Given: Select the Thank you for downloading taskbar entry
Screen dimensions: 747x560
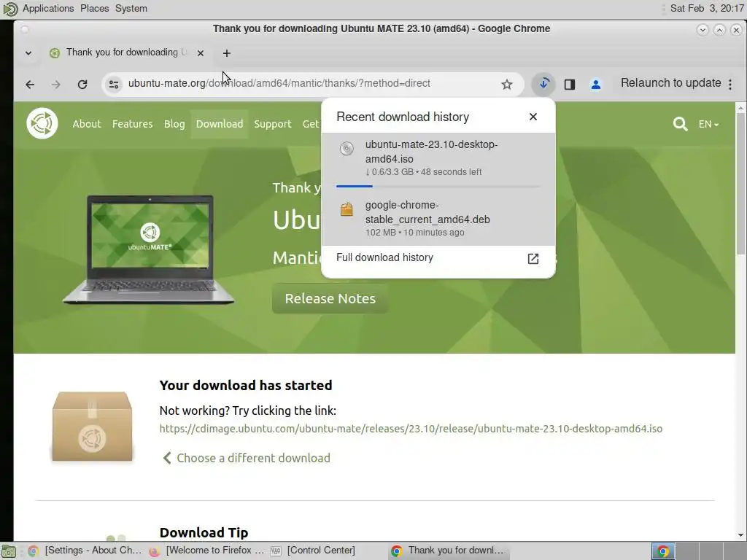Looking at the screenshot, I should coord(449,551).
